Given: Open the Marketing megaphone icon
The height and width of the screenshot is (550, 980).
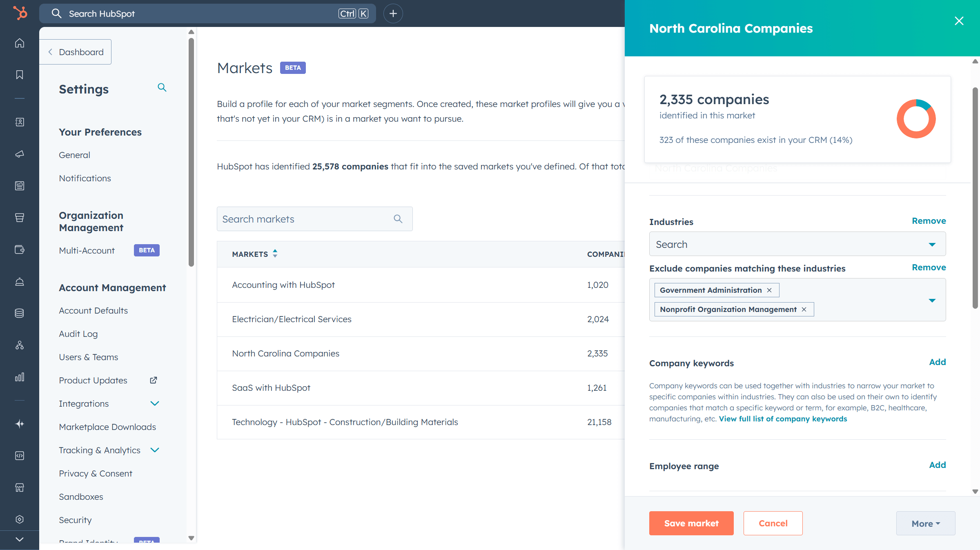Looking at the screenshot, I should pos(20,154).
